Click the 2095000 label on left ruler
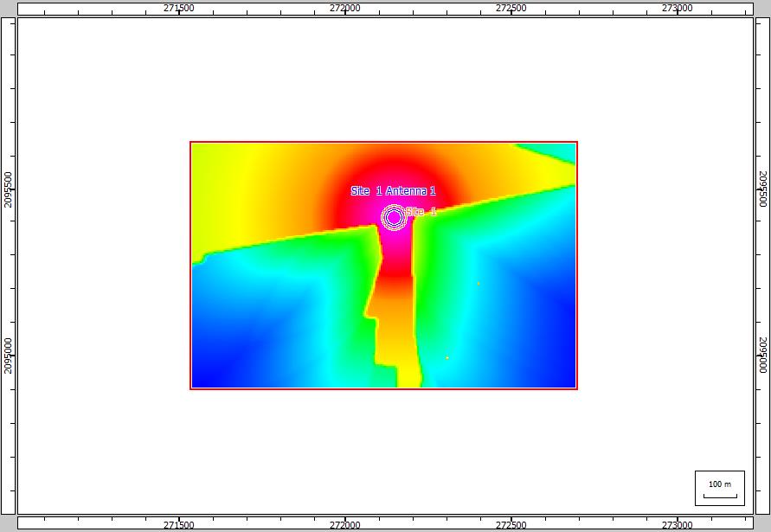 pos(8,356)
